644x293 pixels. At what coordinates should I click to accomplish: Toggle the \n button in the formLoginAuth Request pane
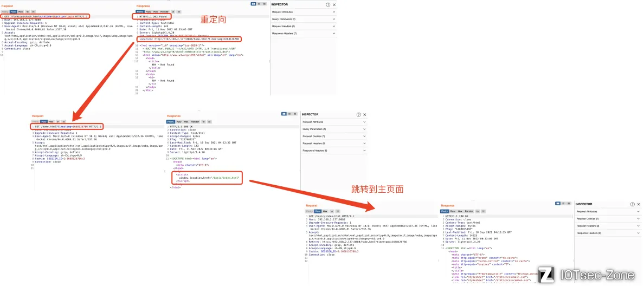28,11
